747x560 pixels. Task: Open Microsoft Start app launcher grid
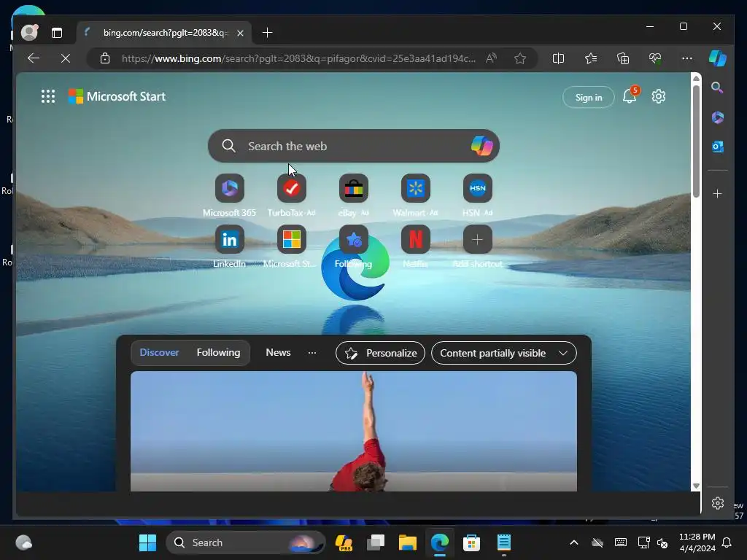[48, 97]
